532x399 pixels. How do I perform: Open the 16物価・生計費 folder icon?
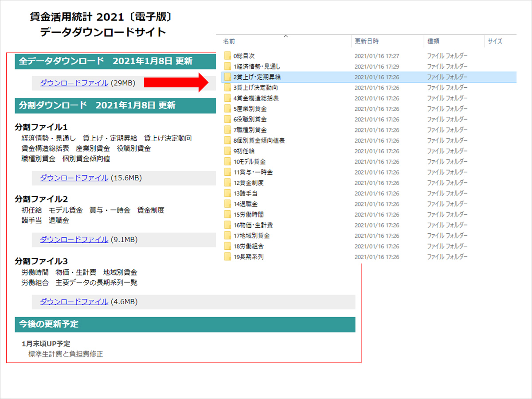pyautogui.click(x=228, y=225)
